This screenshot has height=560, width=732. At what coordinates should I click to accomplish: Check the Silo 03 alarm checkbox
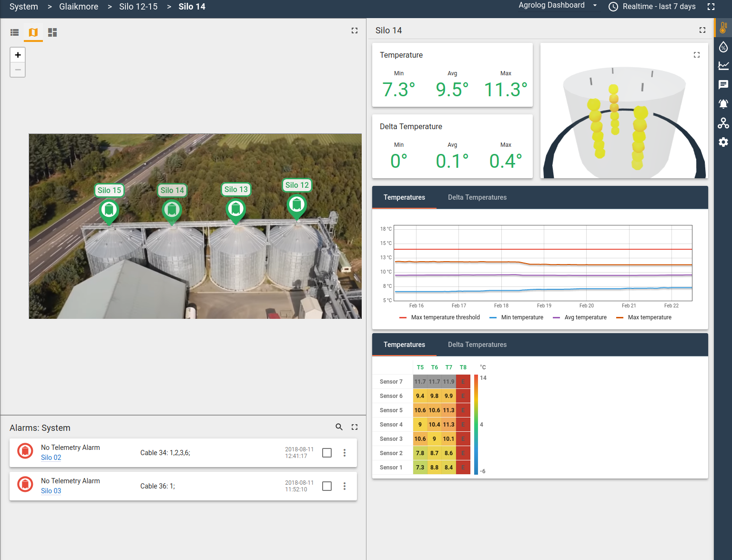point(327,486)
